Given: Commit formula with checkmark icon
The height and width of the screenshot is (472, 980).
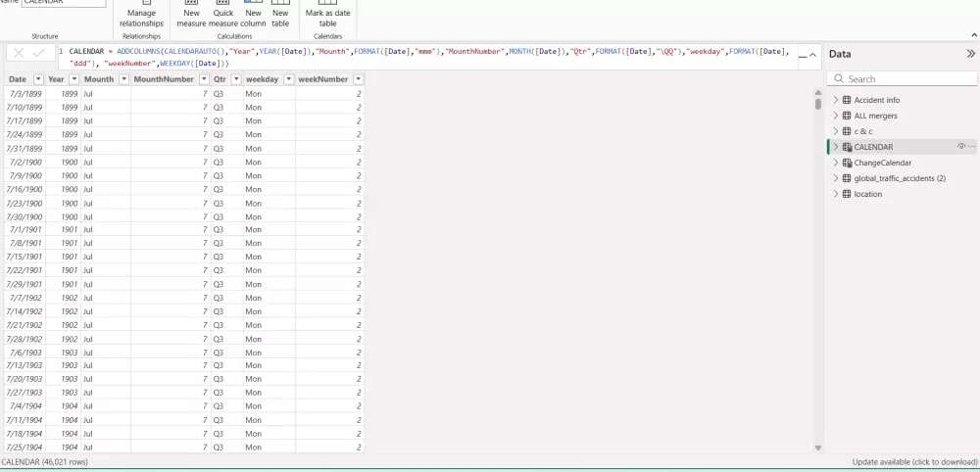Looking at the screenshot, I should tap(39, 53).
